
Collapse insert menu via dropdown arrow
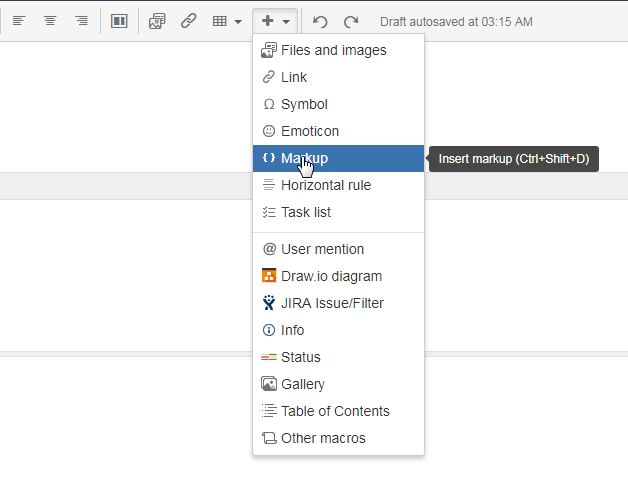(x=286, y=22)
